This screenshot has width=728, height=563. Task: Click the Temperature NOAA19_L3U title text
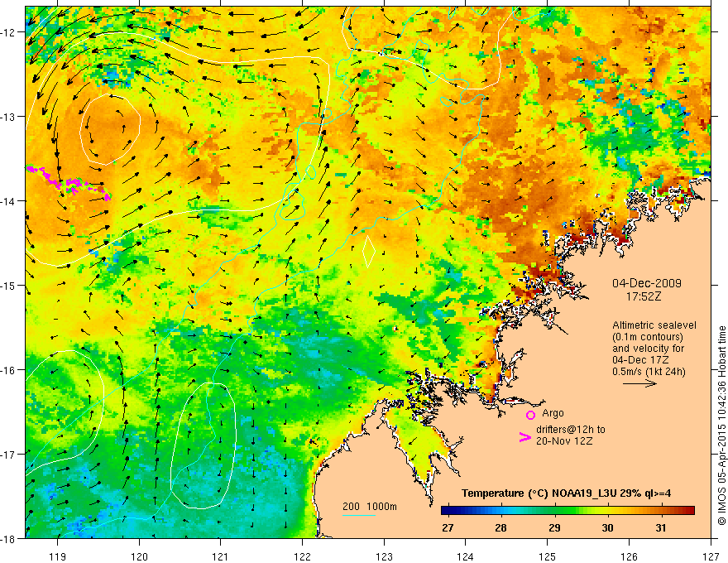(566, 493)
